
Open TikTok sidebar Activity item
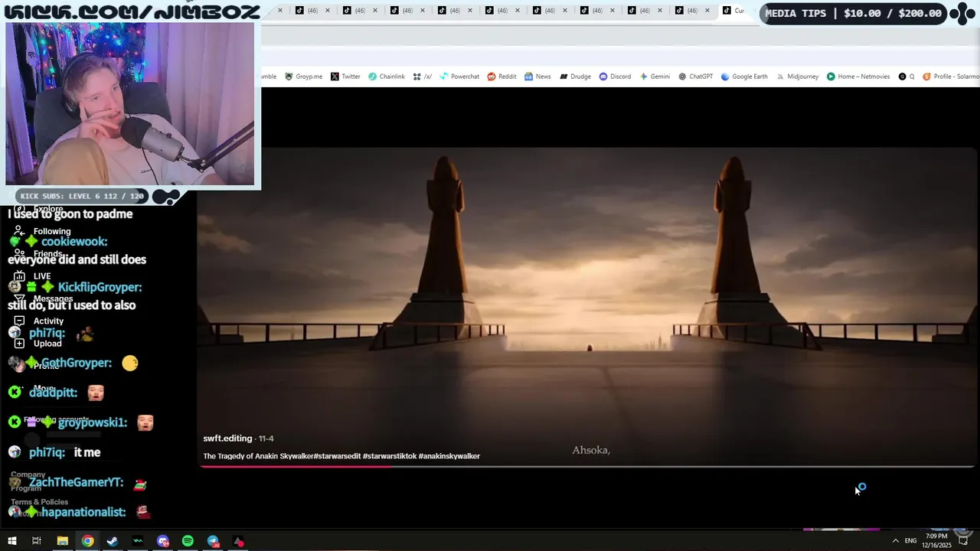[x=39, y=321]
